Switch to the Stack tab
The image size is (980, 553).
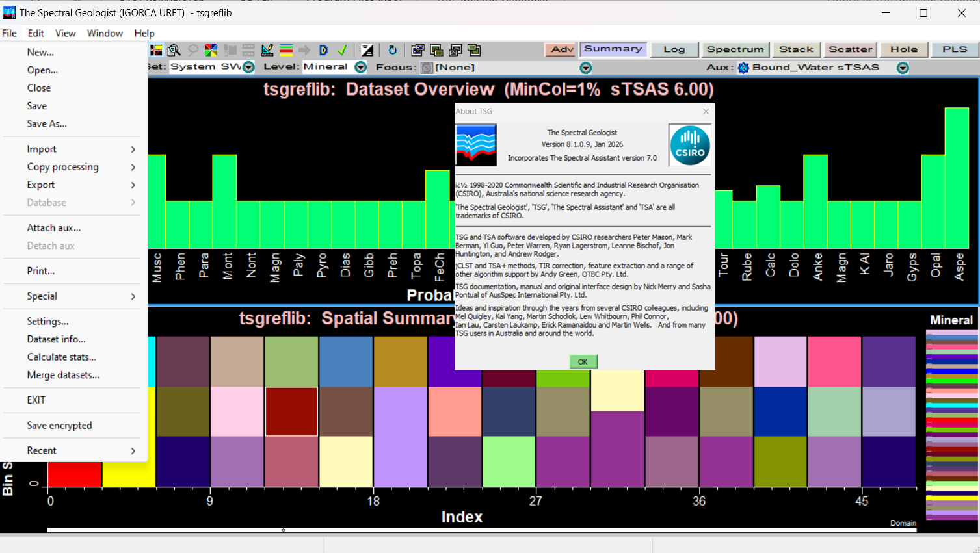click(797, 49)
